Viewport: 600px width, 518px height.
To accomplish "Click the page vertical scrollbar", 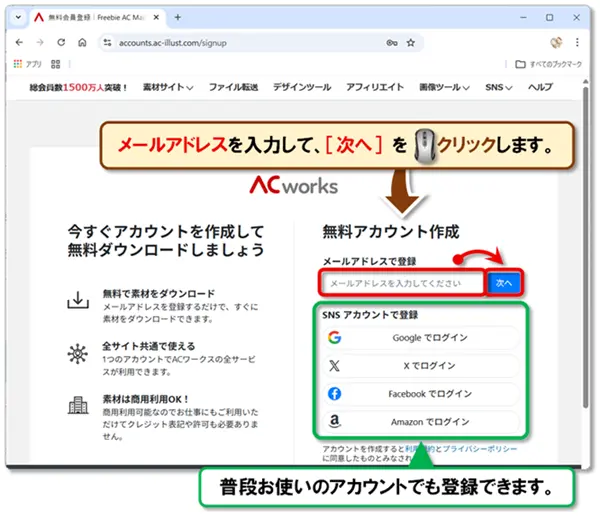I will coord(585,247).
